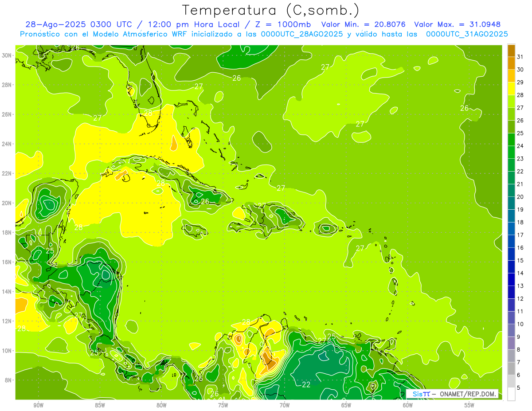Viewport: 532px width, 411px height.
Task: Click the "0000UTC_28AGO2025" initialization time
Action: click(x=301, y=34)
